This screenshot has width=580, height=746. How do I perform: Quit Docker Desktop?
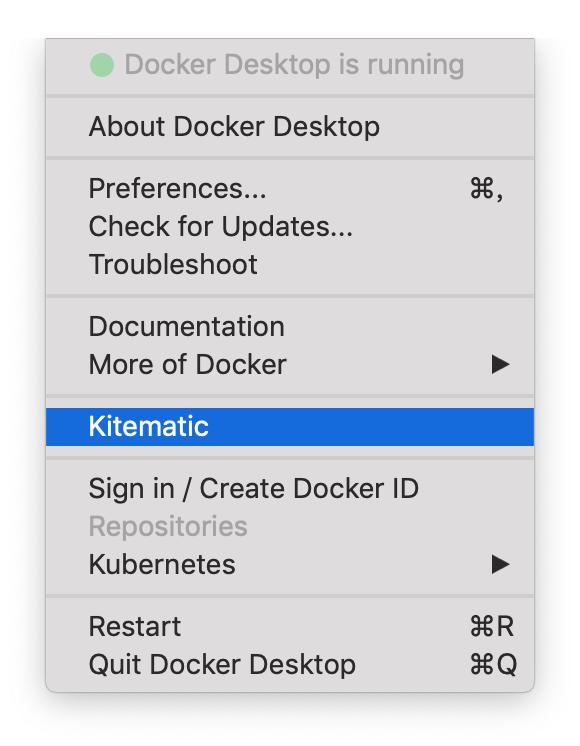click(x=290, y=665)
